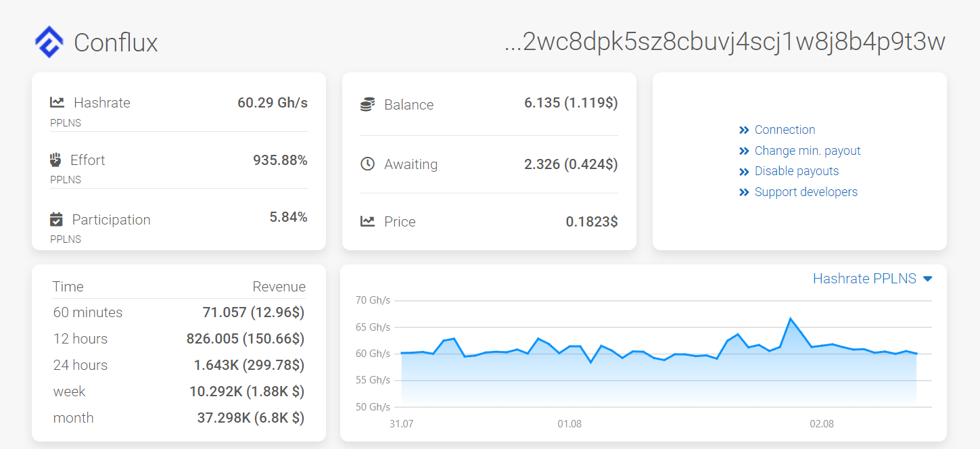The height and width of the screenshot is (449, 980).
Task: Open Change min. payout options
Action: pyautogui.click(x=808, y=150)
